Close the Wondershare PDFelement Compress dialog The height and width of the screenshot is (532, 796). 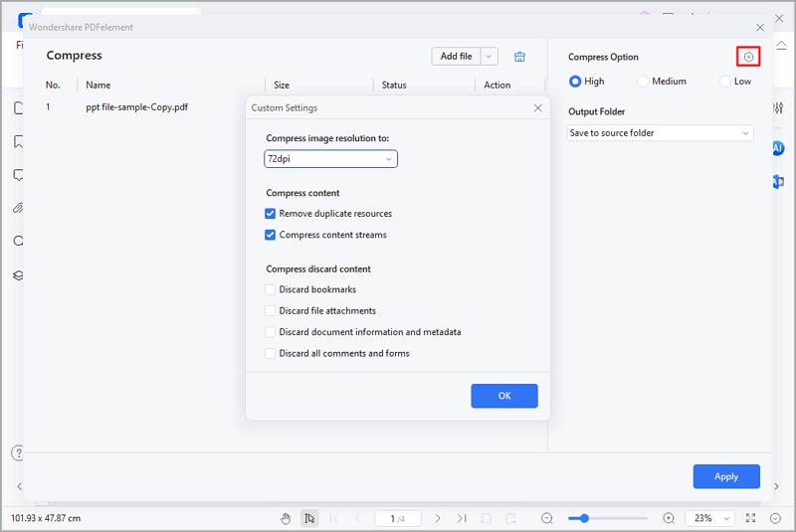(x=760, y=28)
